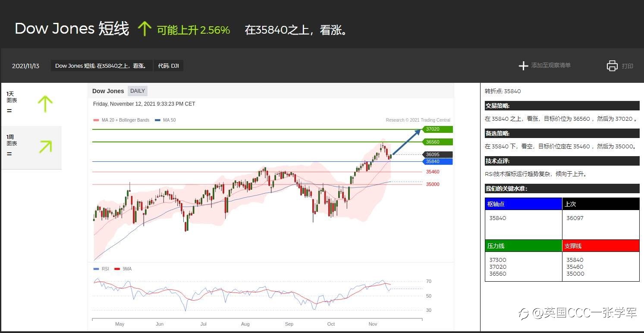Click the last value 36097
The image size is (644, 333).
pyautogui.click(x=575, y=218)
